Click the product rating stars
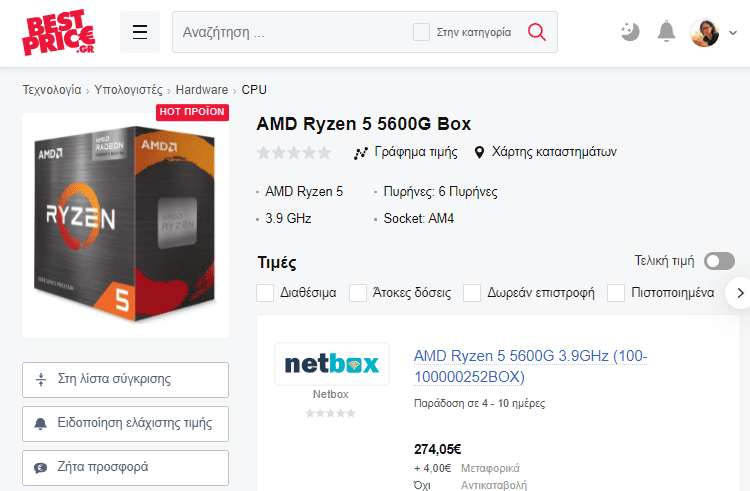The width and height of the screenshot is (750, 491). 294,153
